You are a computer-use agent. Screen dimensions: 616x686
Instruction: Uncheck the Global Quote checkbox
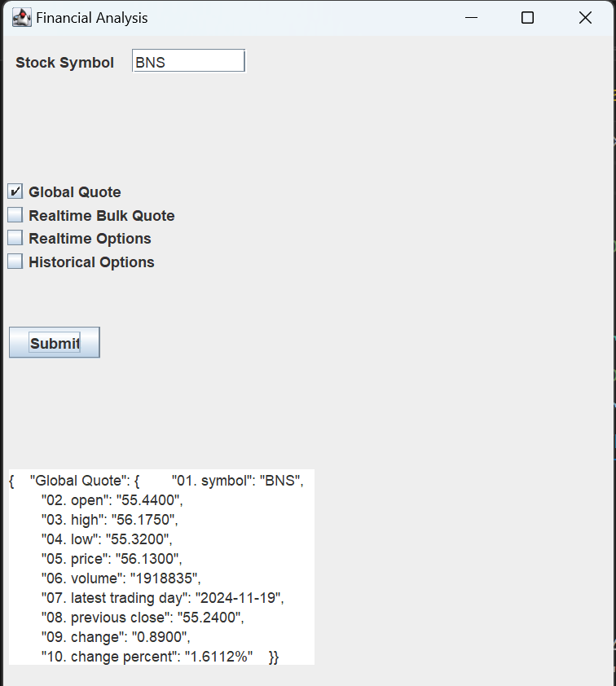point(15,191)
